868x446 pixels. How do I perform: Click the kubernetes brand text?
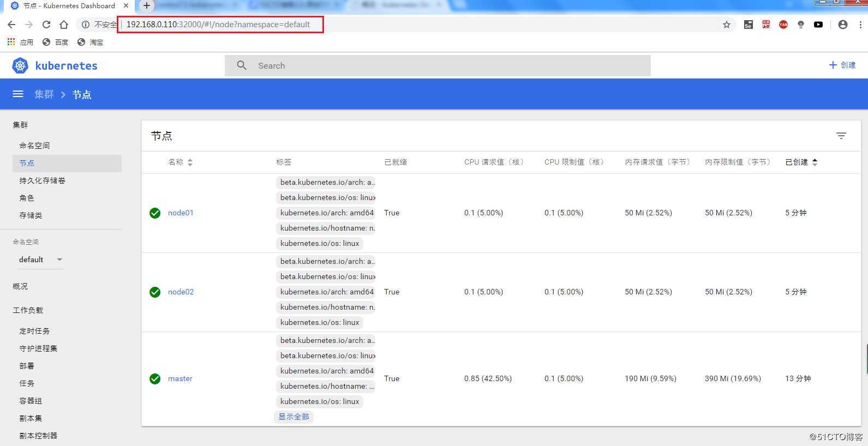pyautogui.click(x=66, y=65)
